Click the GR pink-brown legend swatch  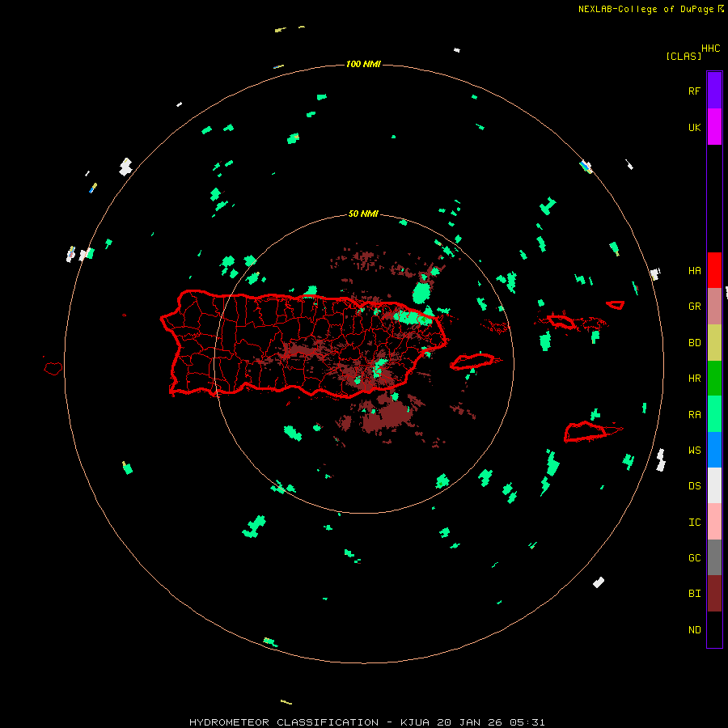pyautogui.click(x=714, y=307)
